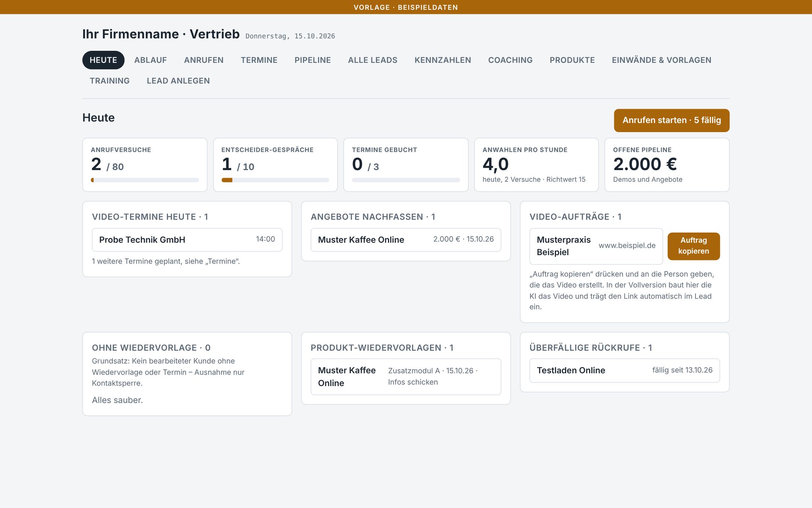Open Muster Kaffee Online offer for 2.000 €
812x508 pixels.
[406, 240]
